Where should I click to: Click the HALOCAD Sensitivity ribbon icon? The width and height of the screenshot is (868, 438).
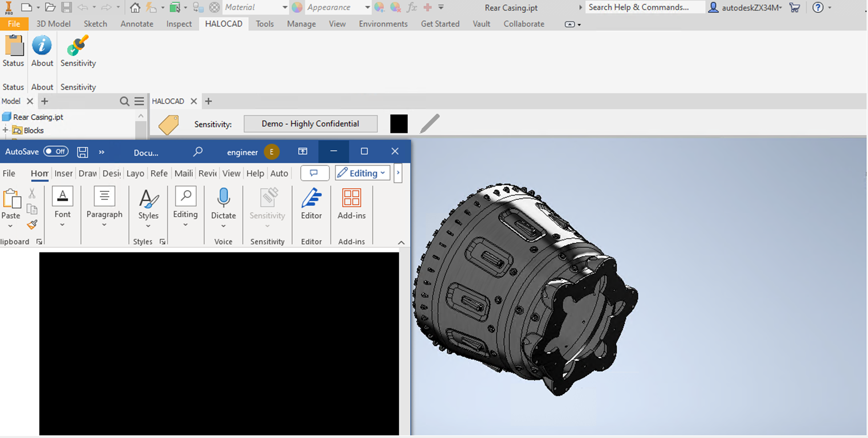[78, 46]
